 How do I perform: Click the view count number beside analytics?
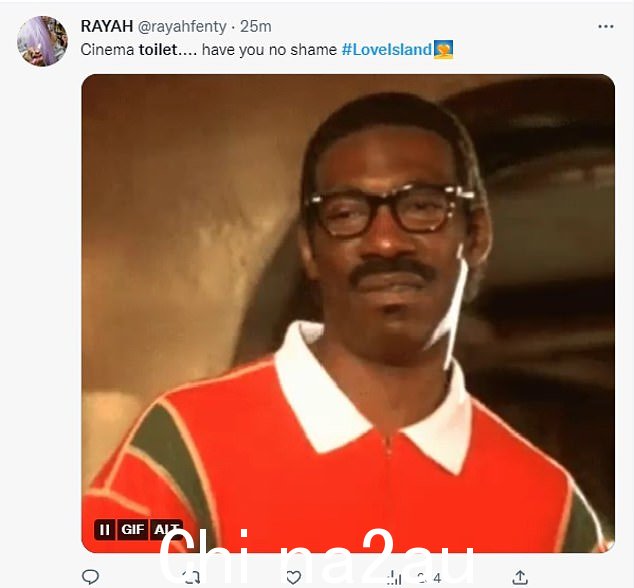(x=432, y=578)
